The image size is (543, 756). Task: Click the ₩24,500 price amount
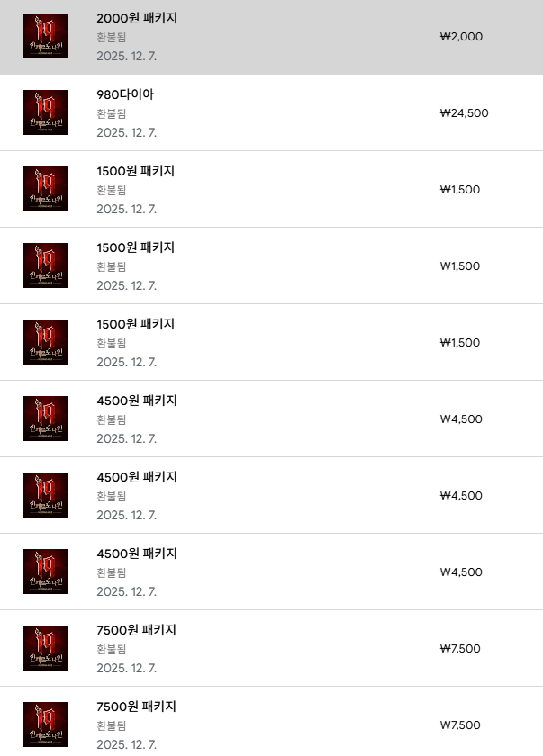(x=464, y=113)
